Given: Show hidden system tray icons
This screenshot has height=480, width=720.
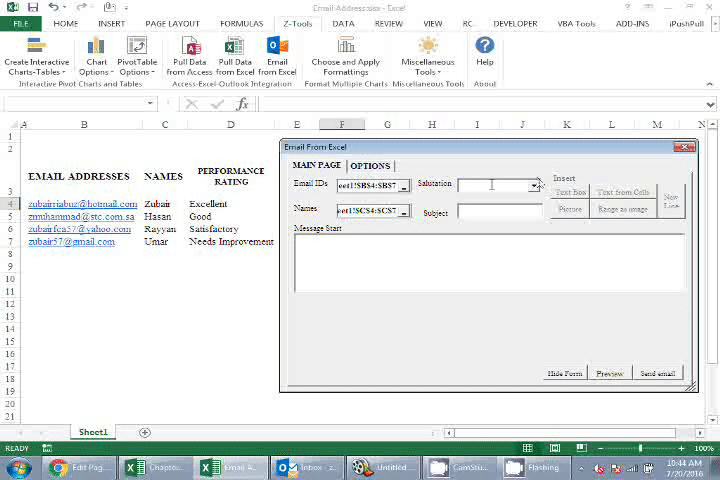Looking at the screenshot, I should pyautogui.click(x=581, y=469).
